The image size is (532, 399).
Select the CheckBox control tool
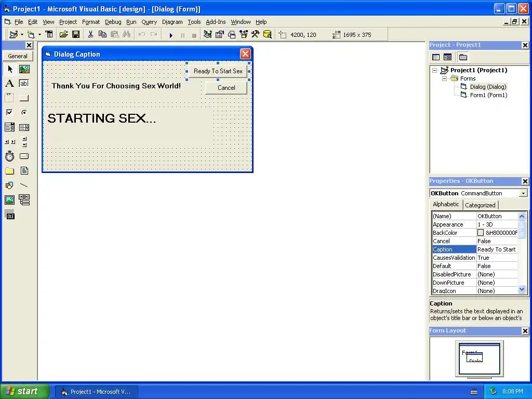click(x=10, y=112)
